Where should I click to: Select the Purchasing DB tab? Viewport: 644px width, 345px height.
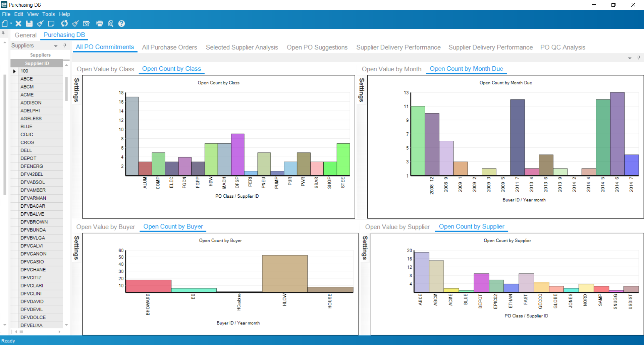tap(64, 35)
